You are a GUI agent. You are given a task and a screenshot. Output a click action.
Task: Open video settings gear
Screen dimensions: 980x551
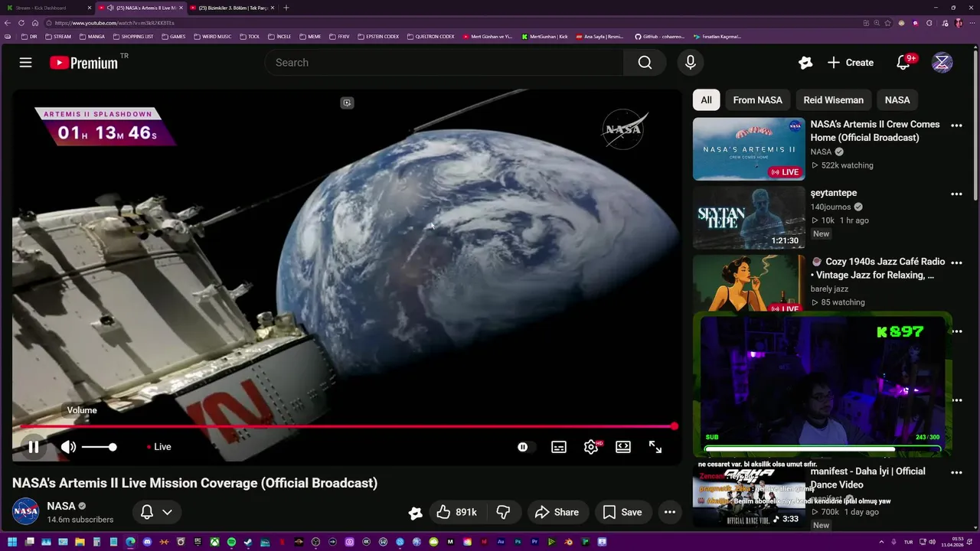coord(591,447)
